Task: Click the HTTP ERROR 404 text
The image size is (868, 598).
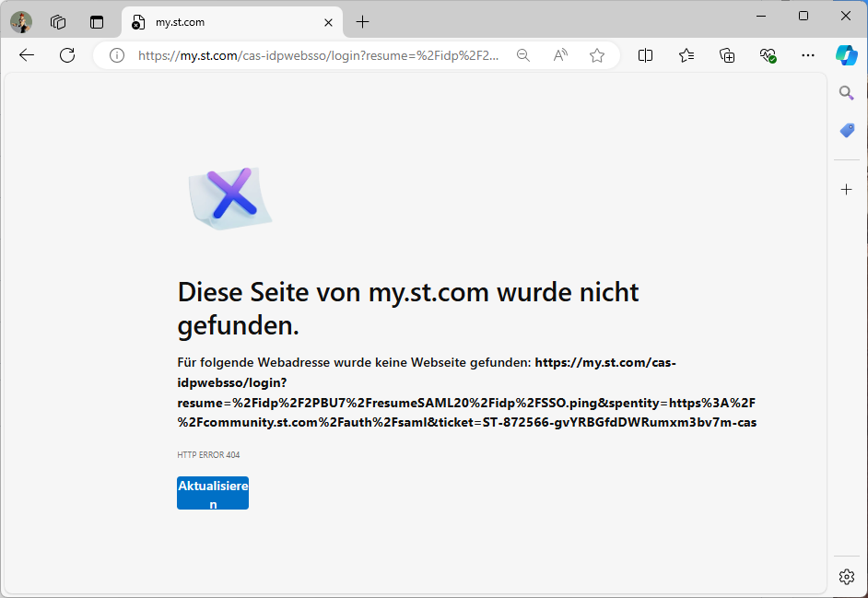Action: [x=208, y=454]
